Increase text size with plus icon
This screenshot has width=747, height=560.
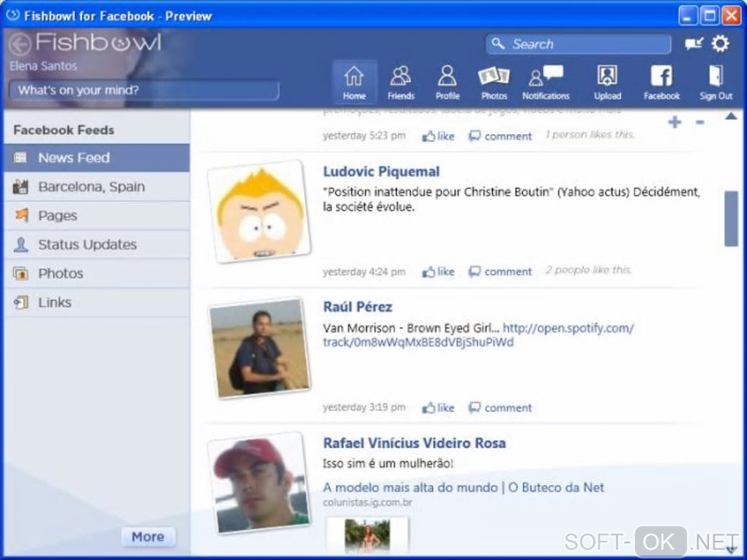tap(674, 122)
